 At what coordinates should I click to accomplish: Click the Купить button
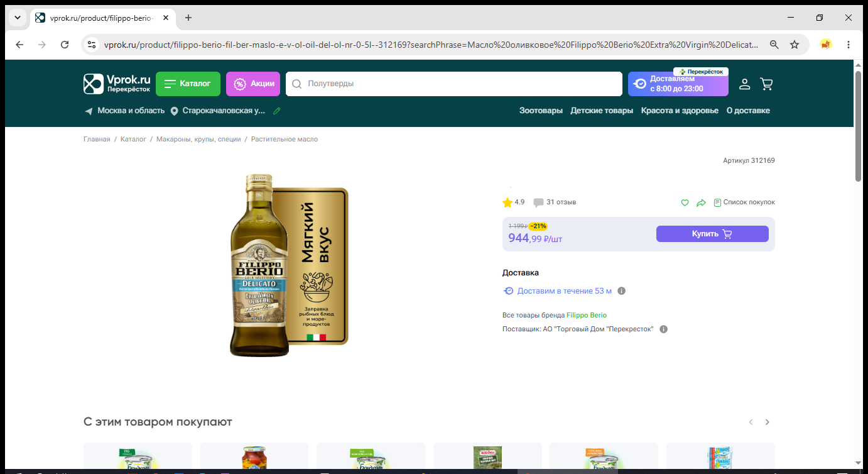pyautogui.click(x=712, y=234)
